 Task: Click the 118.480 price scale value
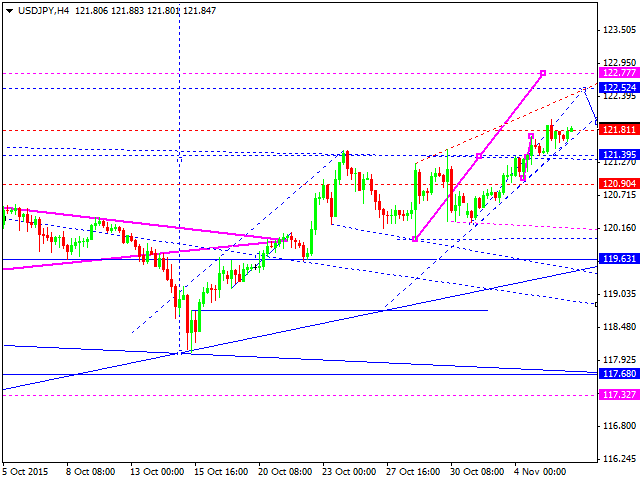(620, 327)
